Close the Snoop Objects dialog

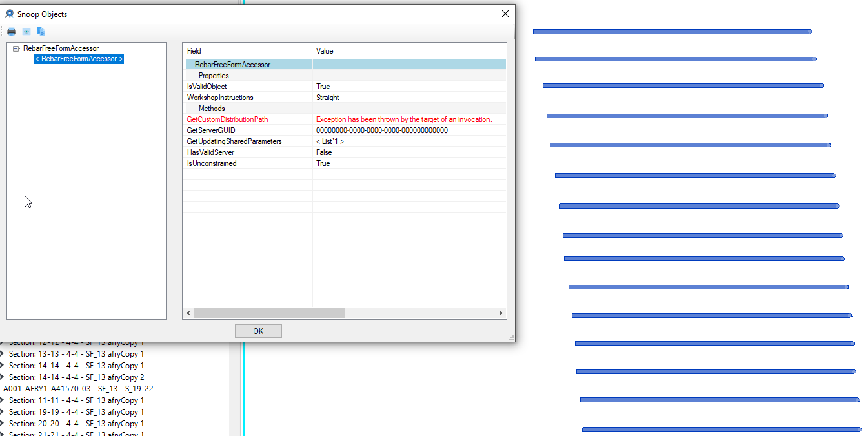pos(505,14)
